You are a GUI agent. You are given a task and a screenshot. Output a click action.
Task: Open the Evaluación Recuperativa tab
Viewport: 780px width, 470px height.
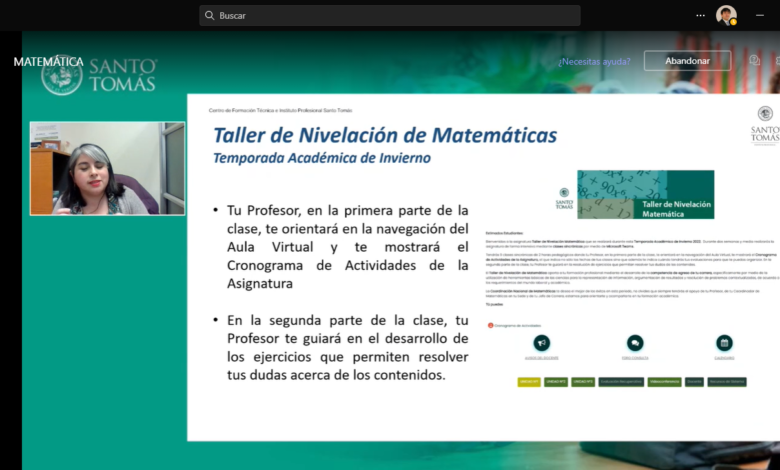coord(621,382)
